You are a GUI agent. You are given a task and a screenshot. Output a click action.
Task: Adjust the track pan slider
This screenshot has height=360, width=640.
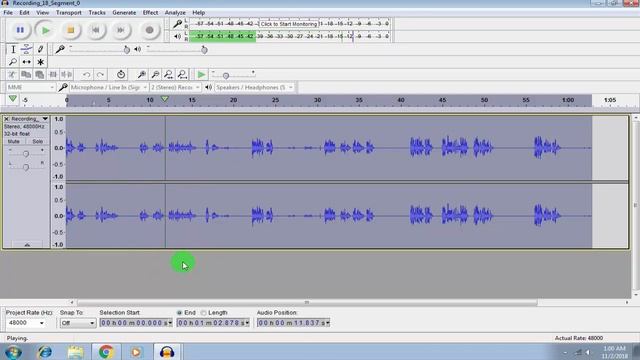[26, 167]
